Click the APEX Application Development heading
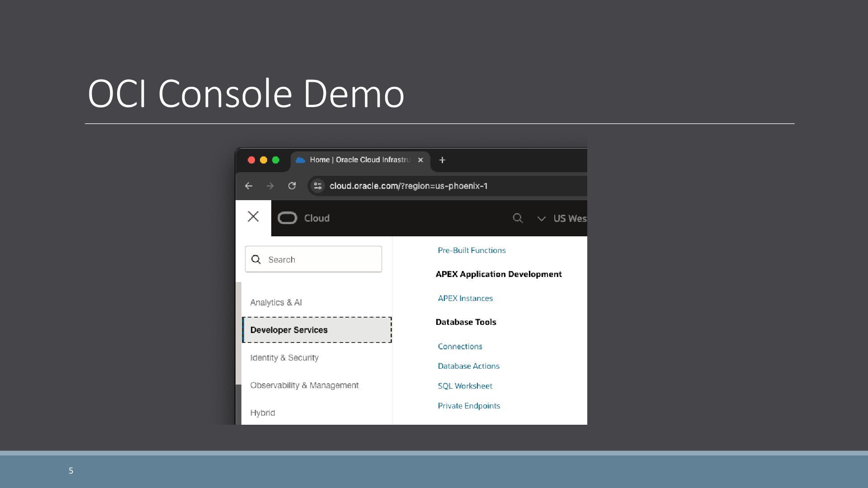This screenshot has width=868, height=488. [499, 274]
